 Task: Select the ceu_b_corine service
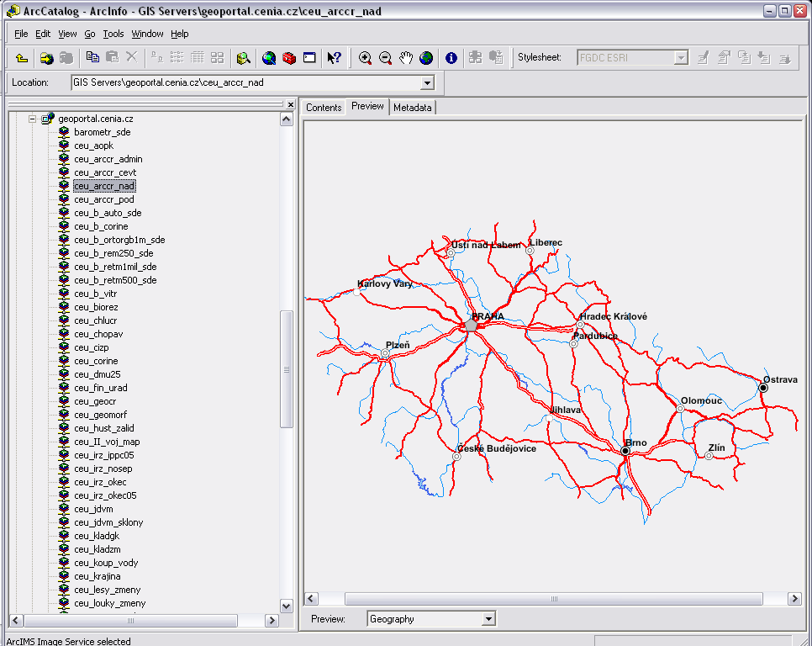pos(101,226)
